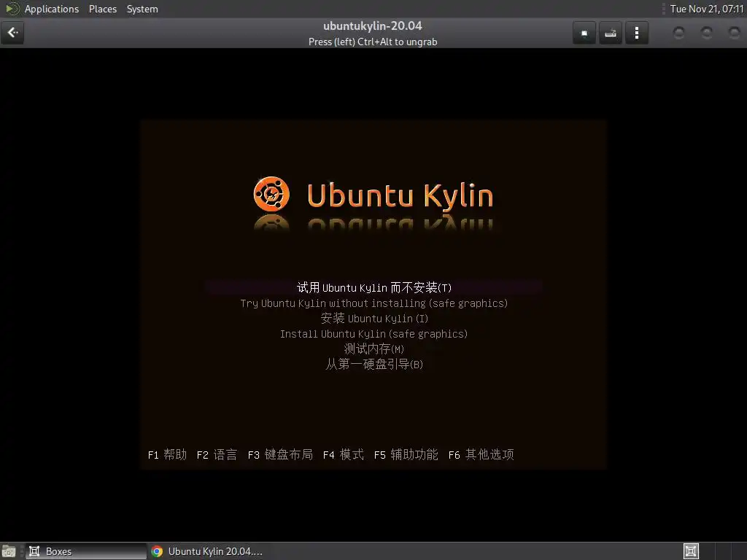The image size is (747, 560).
Task: Click F1 帮助 help label
Action: click(167, 455)
